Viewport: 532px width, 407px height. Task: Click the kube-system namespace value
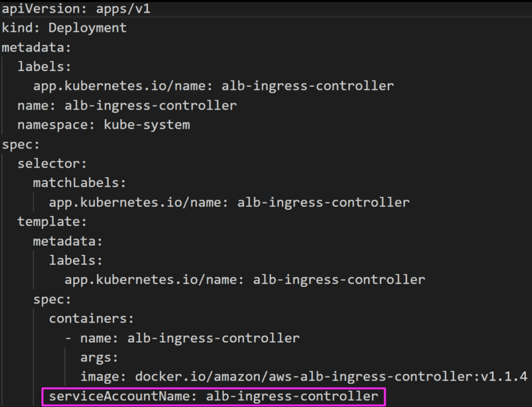(147, 125)
